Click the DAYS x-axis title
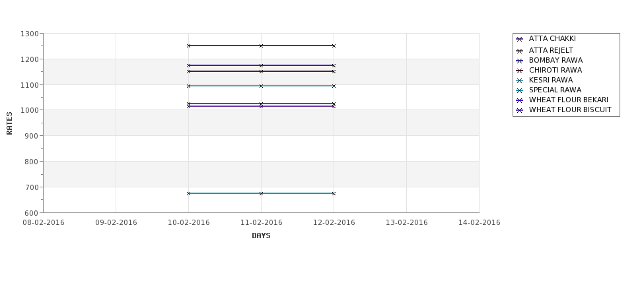The height and width of the screenshot is (283, 644). 261,236
